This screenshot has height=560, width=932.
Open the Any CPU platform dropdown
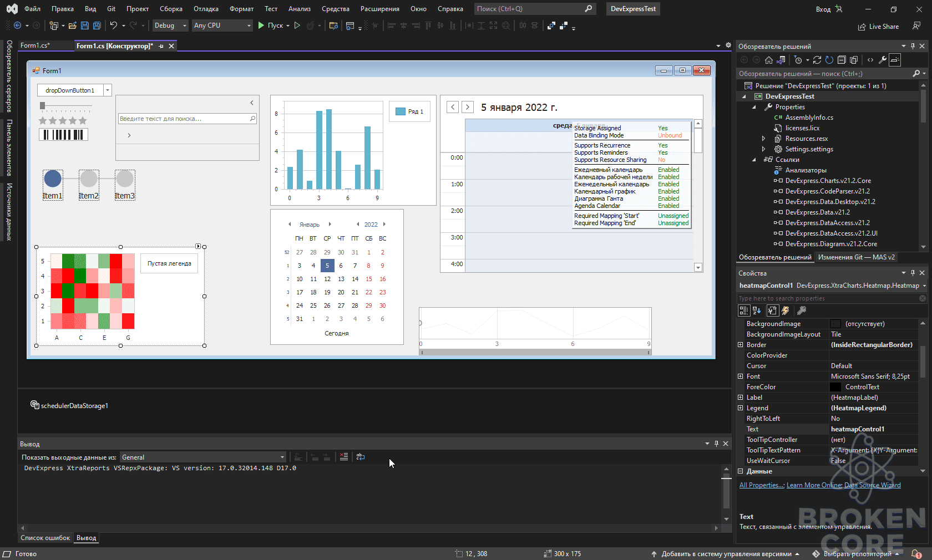tap(222, 26)
